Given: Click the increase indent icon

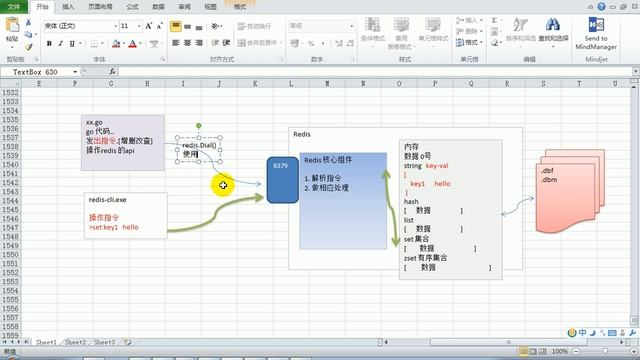Looking at the screenshot, I should click(227, 43).
